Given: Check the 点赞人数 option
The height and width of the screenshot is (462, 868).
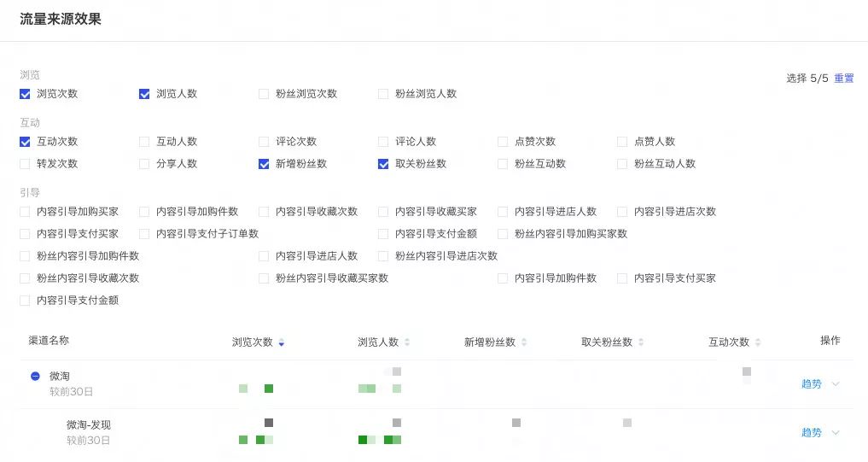Looking at the screenshot, I should 622,142.
